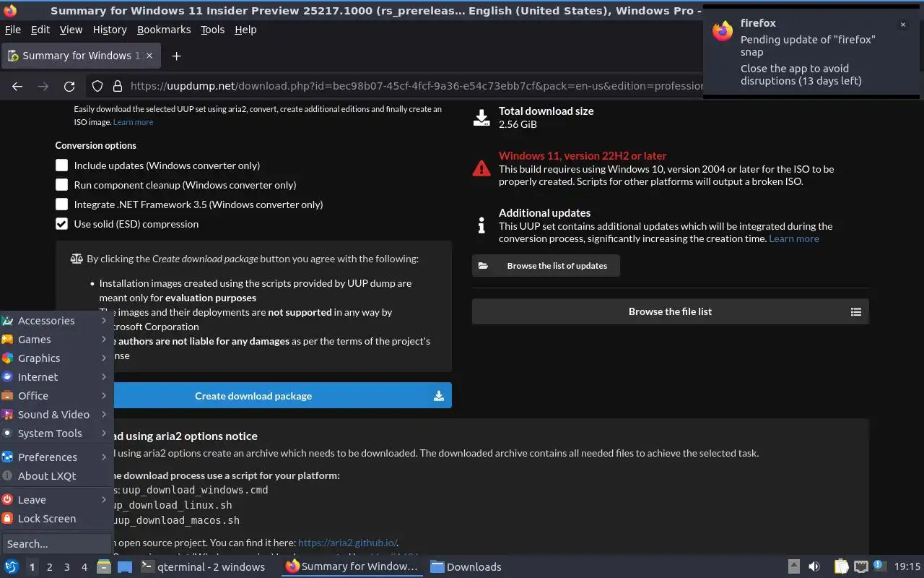The image size is (924, 578).
Task: Open the update notifier tray icon
Action: [x=879, y=566]
